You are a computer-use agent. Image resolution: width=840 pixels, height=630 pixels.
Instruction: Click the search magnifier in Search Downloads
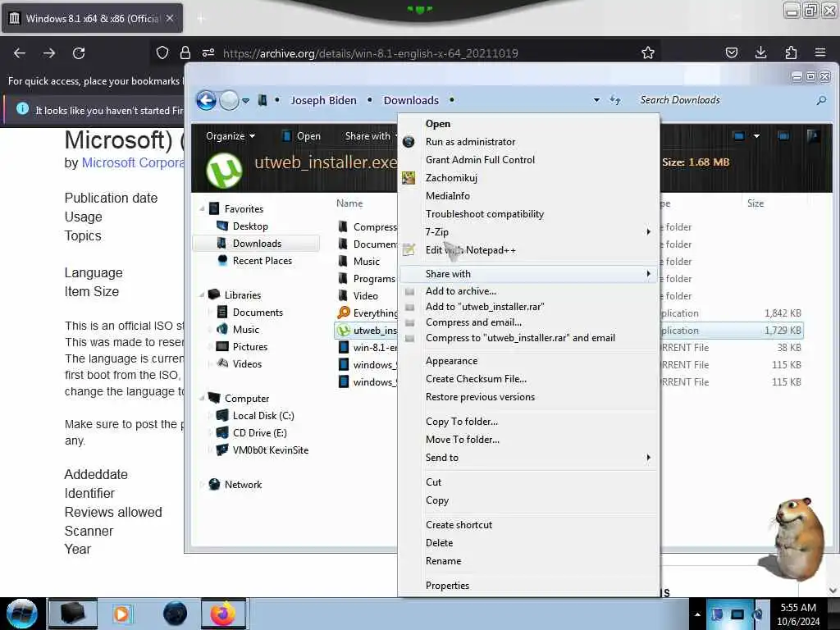coord(820,100)
